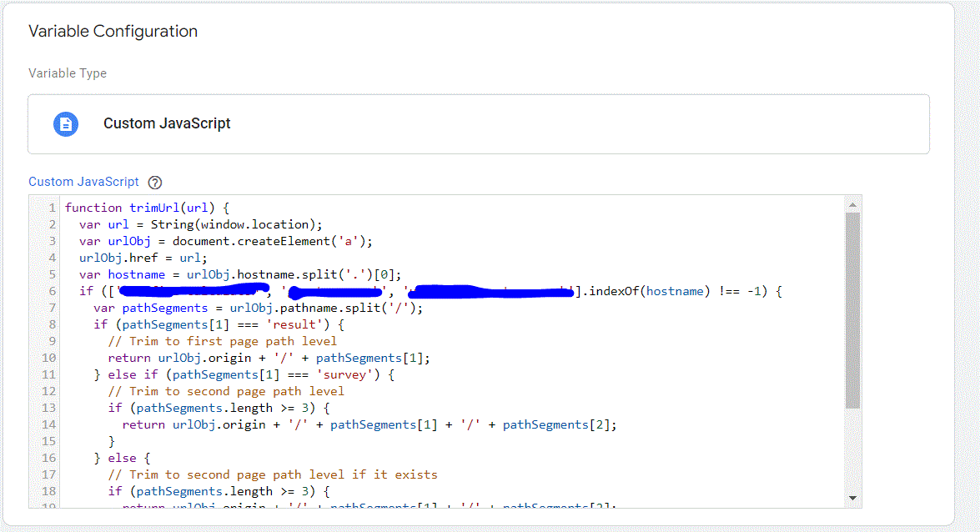The width and height of the screenshot is (980, 532).
Task: Click the 'Trim to first page path level' comment
Action: coord(223,341)
